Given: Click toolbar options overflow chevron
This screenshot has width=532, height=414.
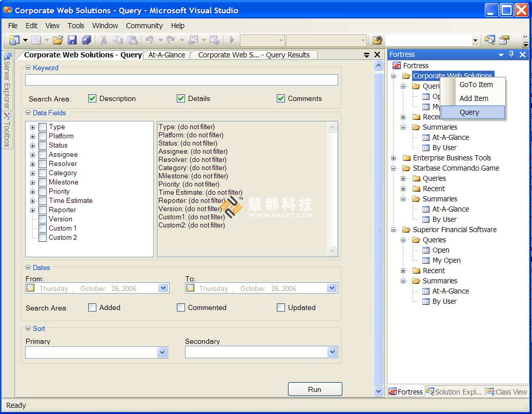Looking at the screenshot, I should (525, 40).
